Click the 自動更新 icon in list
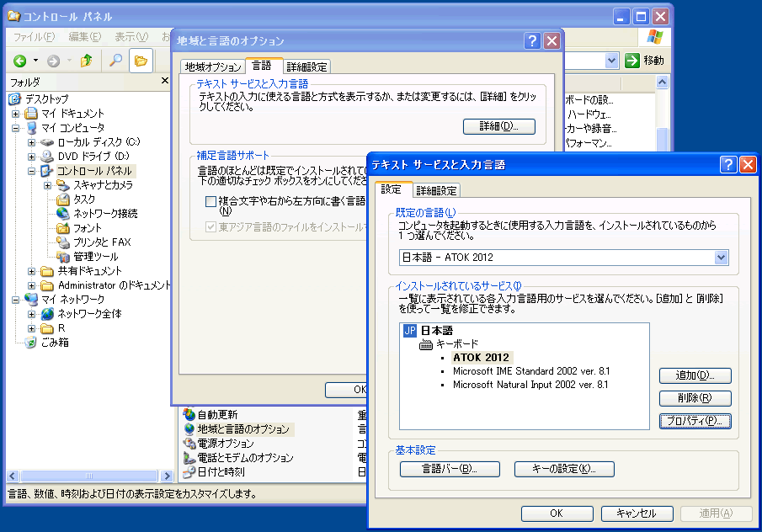762x532 pixels. [x=189, y=414]
